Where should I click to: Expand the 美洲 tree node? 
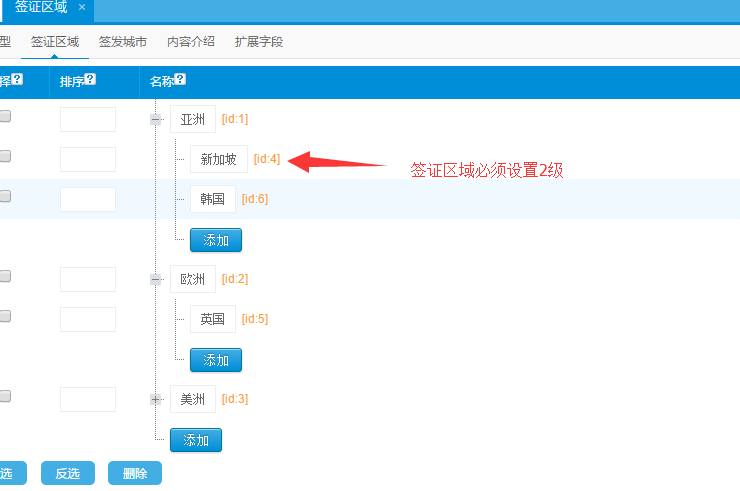pos(156,400)
